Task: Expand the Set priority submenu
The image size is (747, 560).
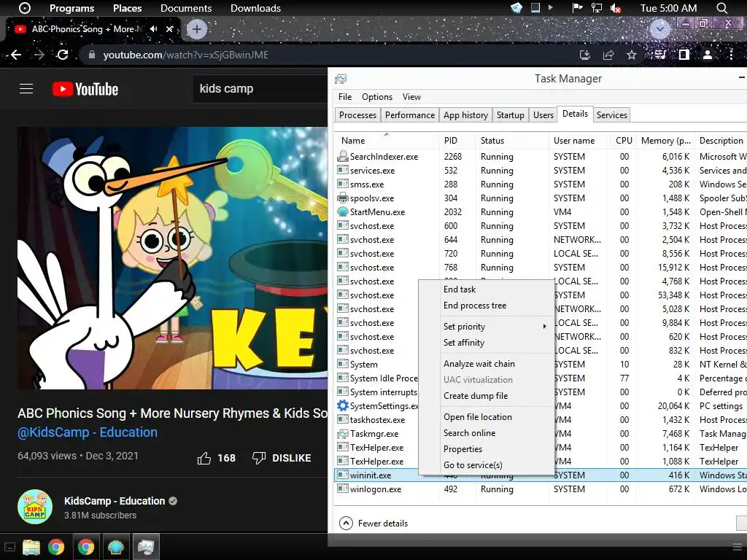Action: coord(486,327)
